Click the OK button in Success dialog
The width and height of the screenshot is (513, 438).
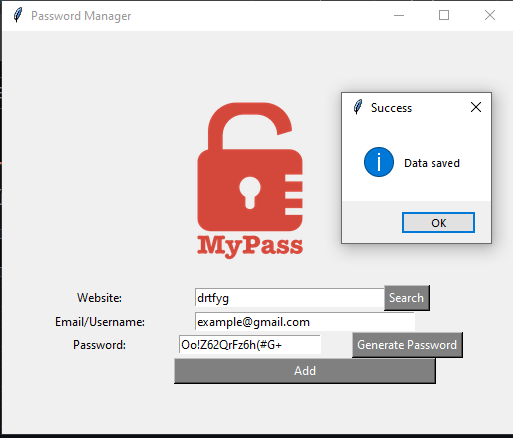click(x=438, y=222)
